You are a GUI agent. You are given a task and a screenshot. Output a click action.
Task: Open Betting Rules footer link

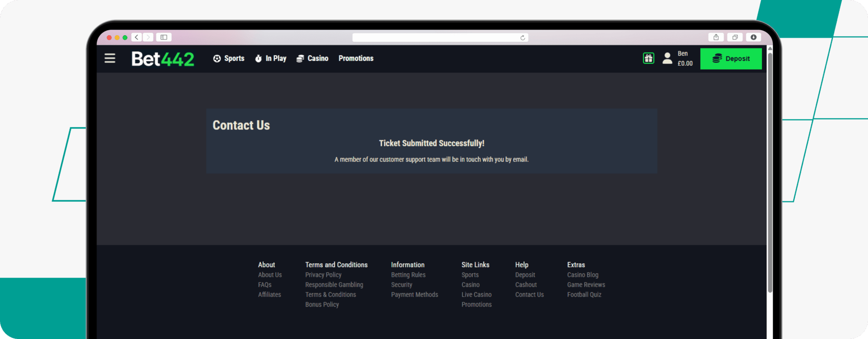pos(408,275)
